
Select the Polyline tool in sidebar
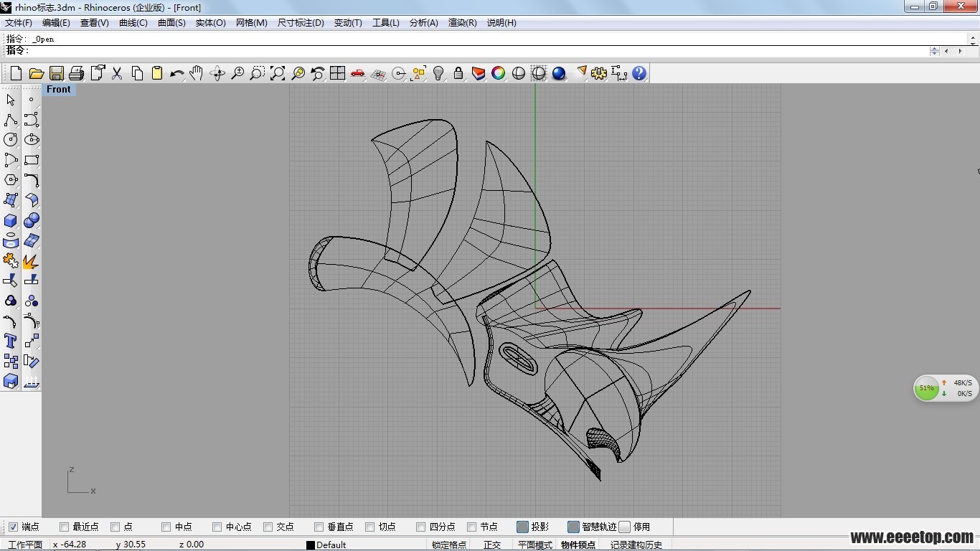point(11,120)
